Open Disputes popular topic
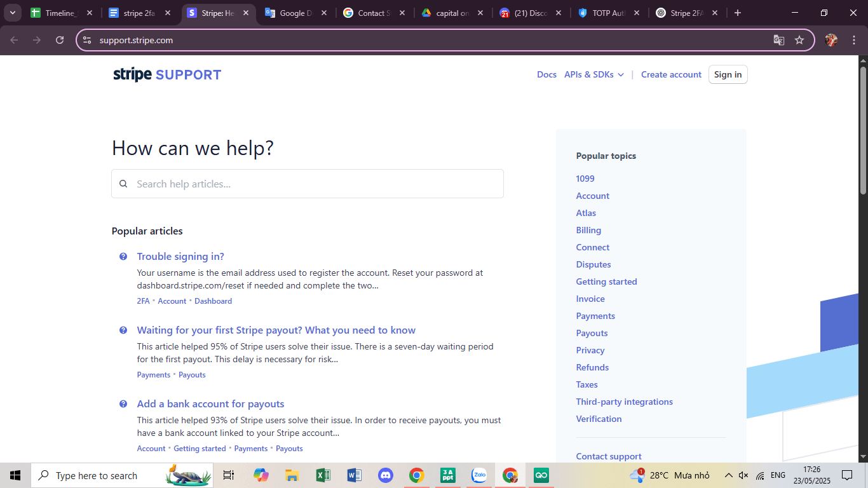The image size is (868, 488). (593, 264)
